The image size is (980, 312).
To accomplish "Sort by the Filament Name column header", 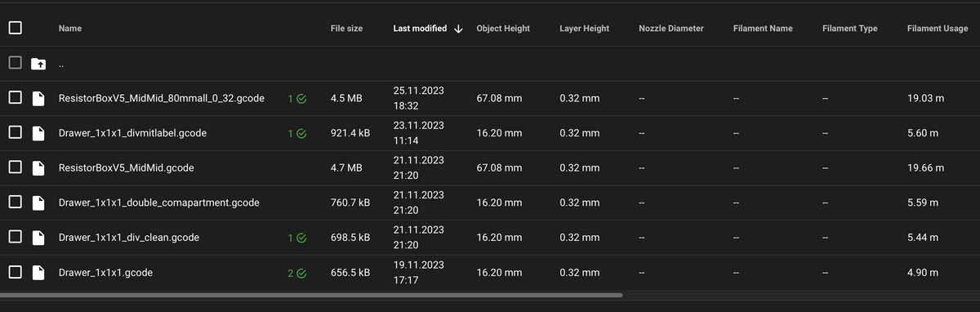I will coord(763,29).
